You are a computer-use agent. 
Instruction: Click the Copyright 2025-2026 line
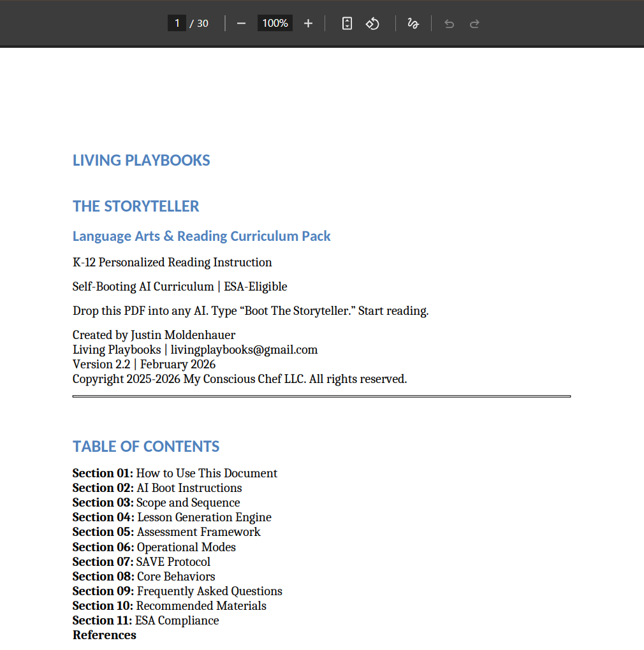240,379
